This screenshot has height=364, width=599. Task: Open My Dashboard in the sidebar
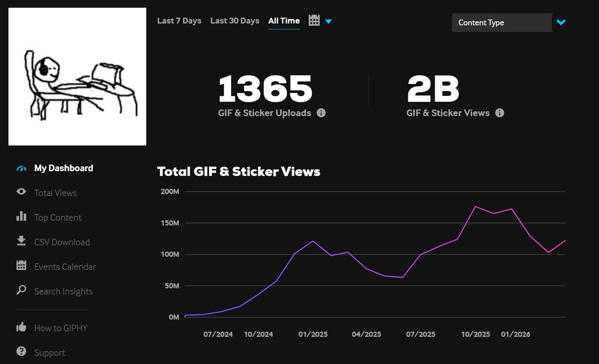point(63,168)
